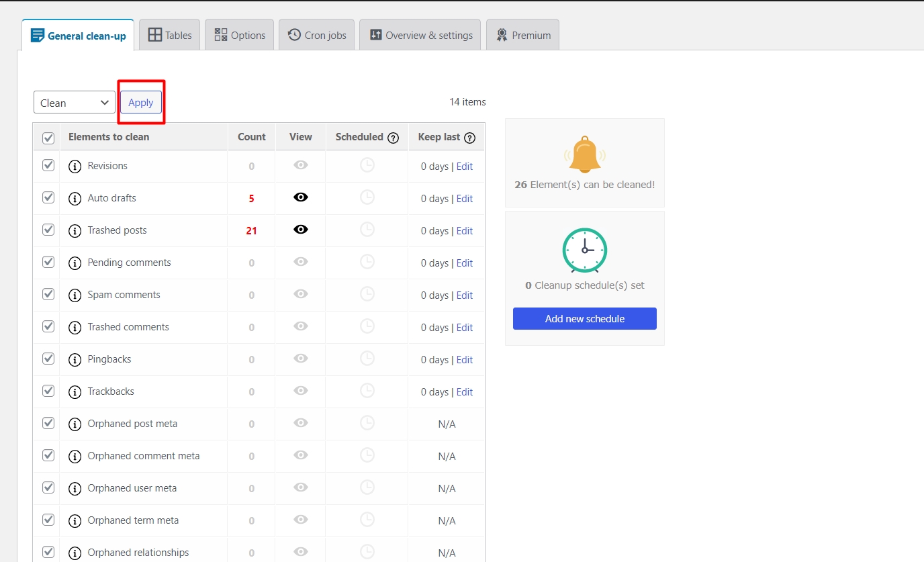924x562 pixels.
Task: View Auto drafts items via eye icon
Action: coord(301,197)
